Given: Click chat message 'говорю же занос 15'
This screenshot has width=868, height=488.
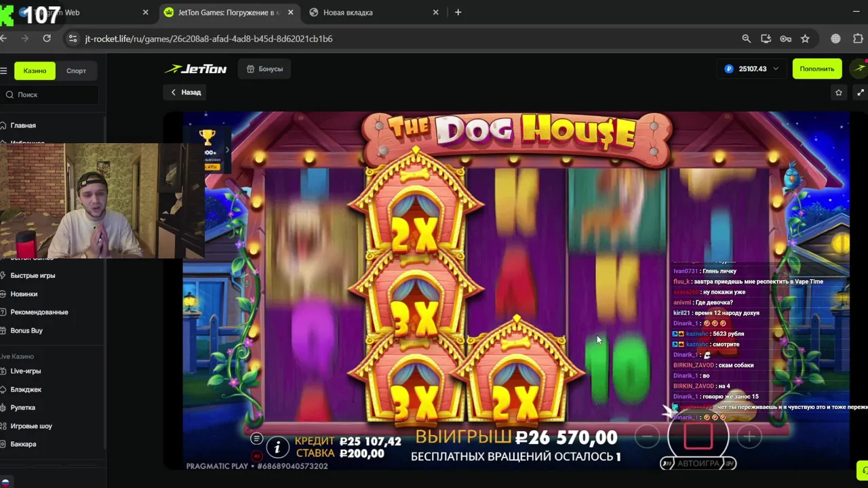Looking at the screenshot, I should click(715, 396).
